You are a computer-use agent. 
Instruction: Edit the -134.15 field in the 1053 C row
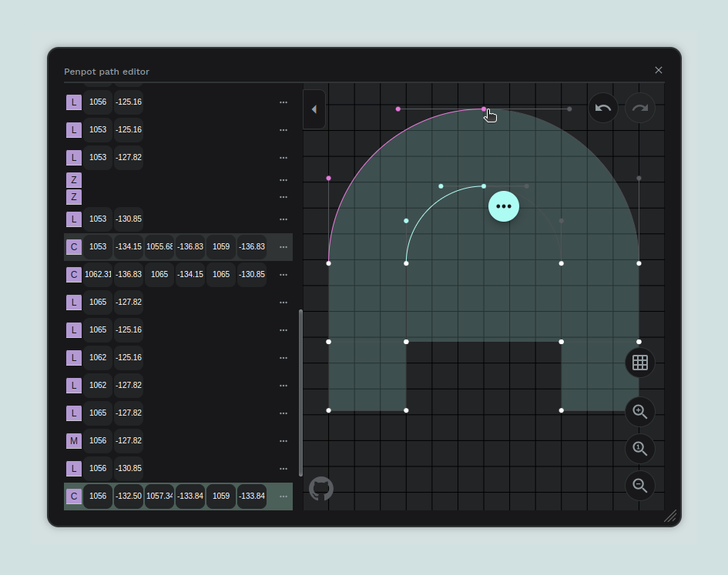(x=129, y=247)
